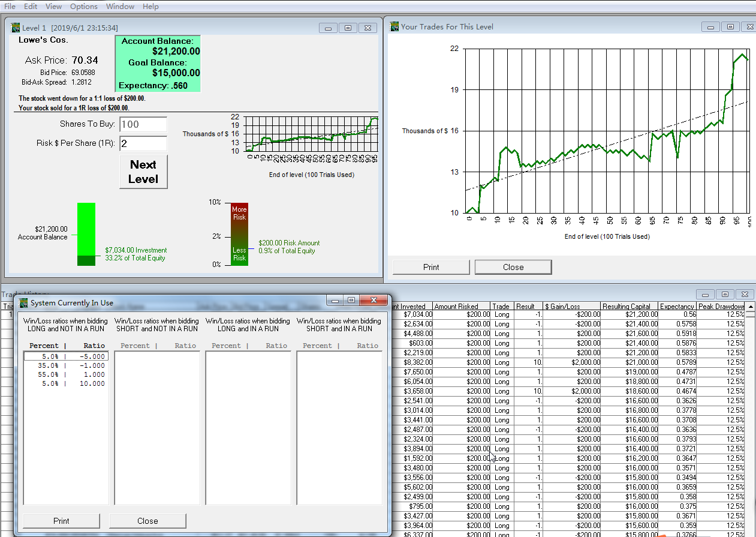
Task: Click the $603.00 amount invested cell
Action: click(x=420, y=343)
